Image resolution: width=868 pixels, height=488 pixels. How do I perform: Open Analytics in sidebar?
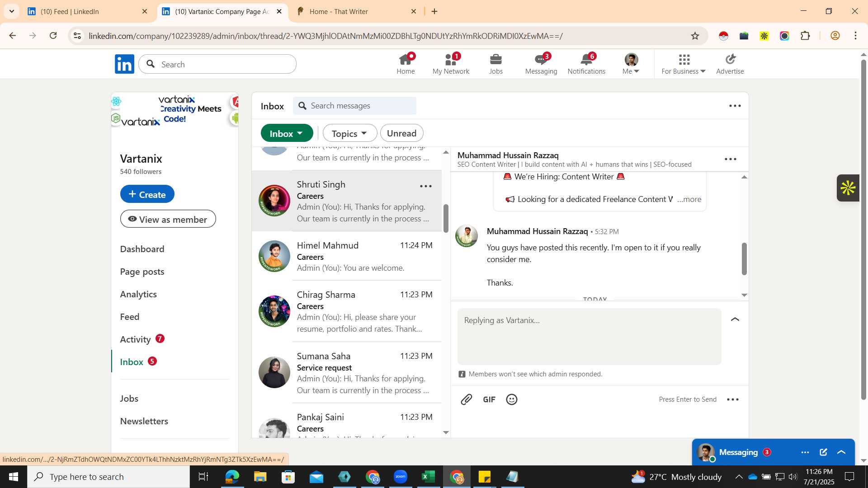(x=138, y=294)
